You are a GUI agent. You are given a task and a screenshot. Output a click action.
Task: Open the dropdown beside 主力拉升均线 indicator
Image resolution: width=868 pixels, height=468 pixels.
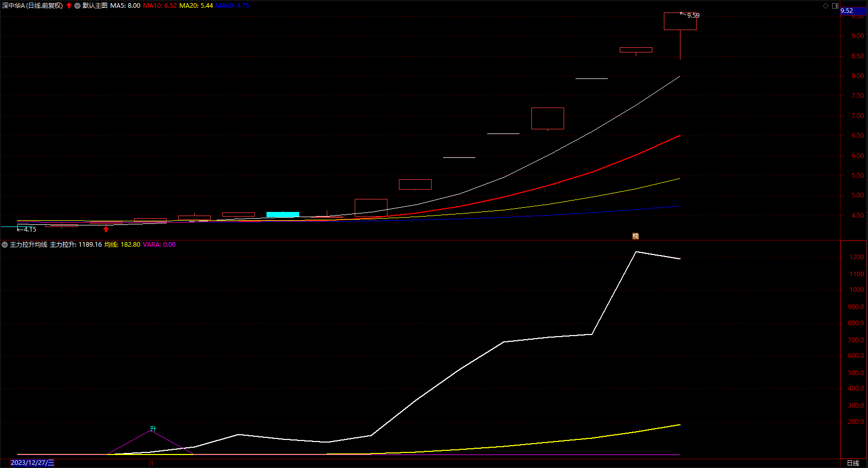tap(5, 245)
